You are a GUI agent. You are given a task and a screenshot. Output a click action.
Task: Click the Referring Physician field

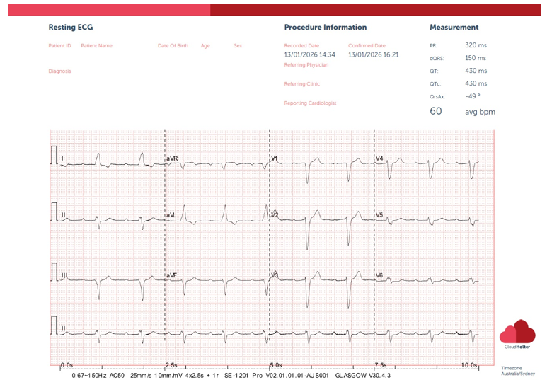pyautogui.click(x=306, y=65)
